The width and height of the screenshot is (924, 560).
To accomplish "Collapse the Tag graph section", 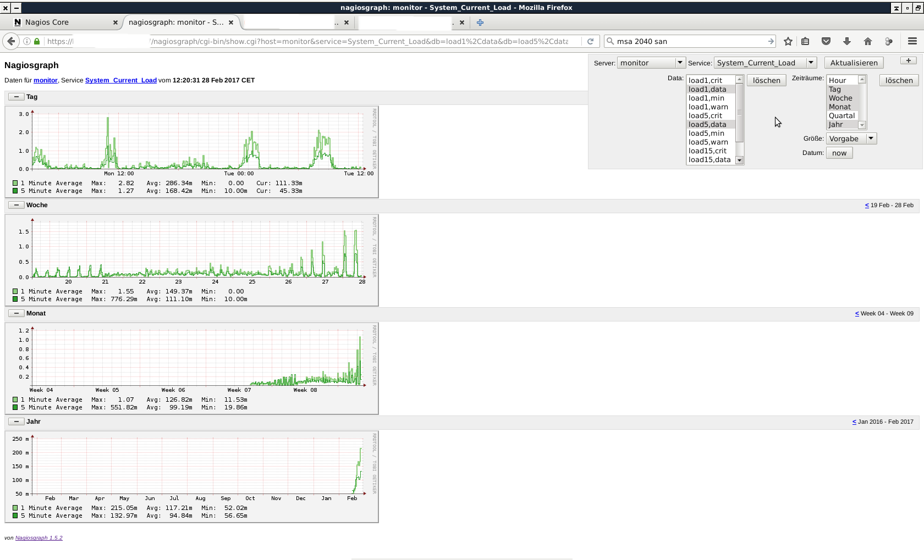I will point(16,97).
